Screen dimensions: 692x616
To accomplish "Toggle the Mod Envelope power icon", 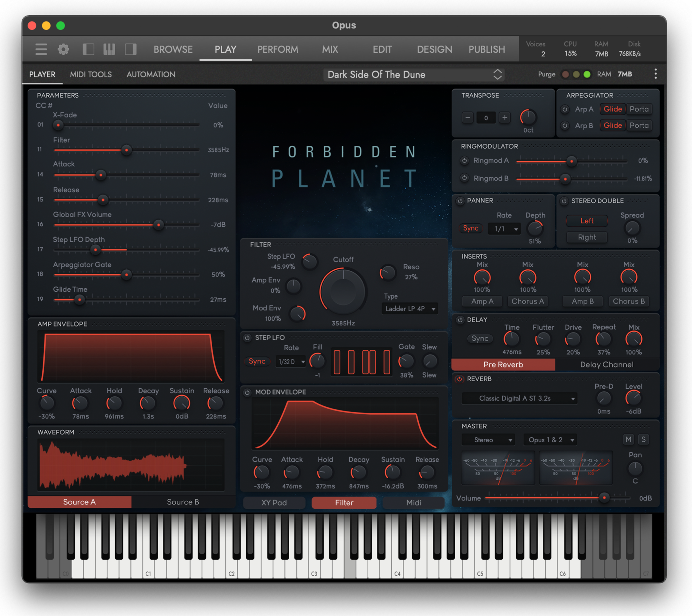I will (247, 393).
